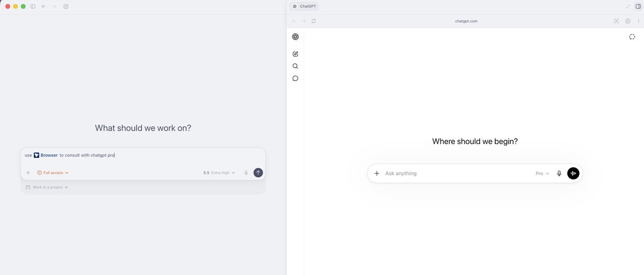
Task: Reload the chatgpt.com page
Action: point(314,21)
